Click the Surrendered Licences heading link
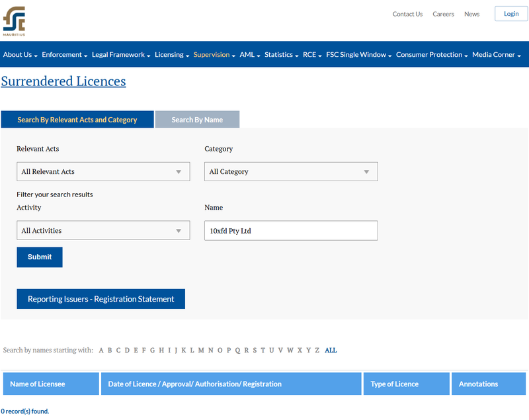529x420 pixels. [x=63, y=81]
